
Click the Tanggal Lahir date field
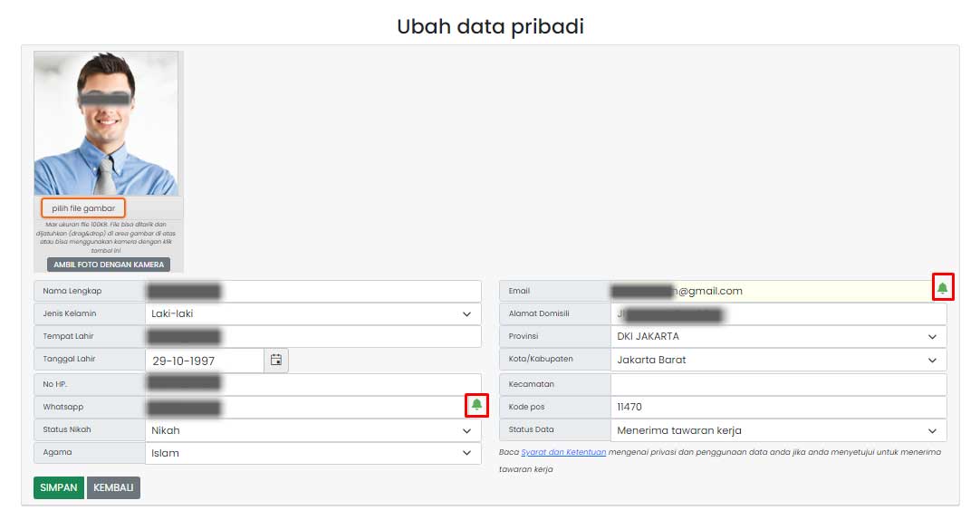point(205,361)
